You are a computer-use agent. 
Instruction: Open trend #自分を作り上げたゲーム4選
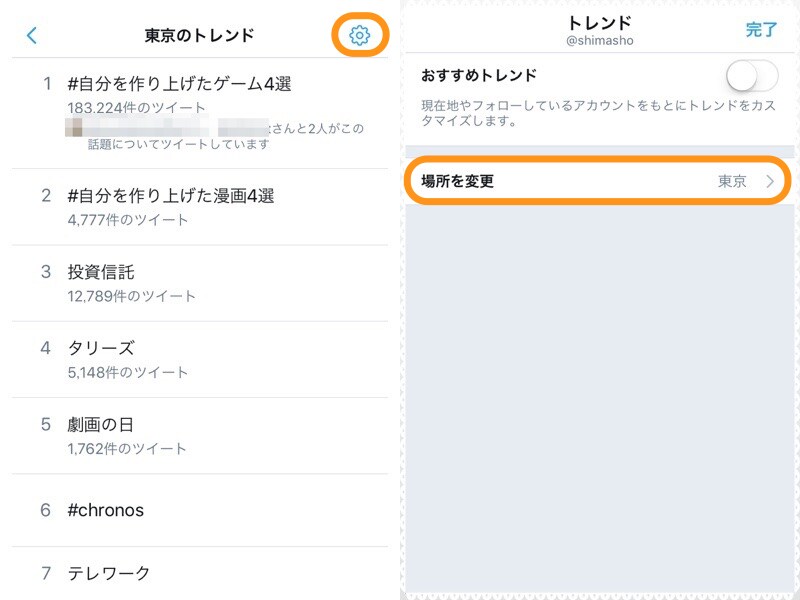tap(179, 84)
